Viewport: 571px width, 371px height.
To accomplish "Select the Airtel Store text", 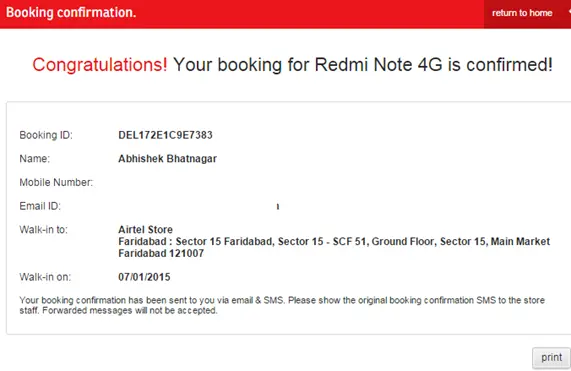I will [145, 230].
